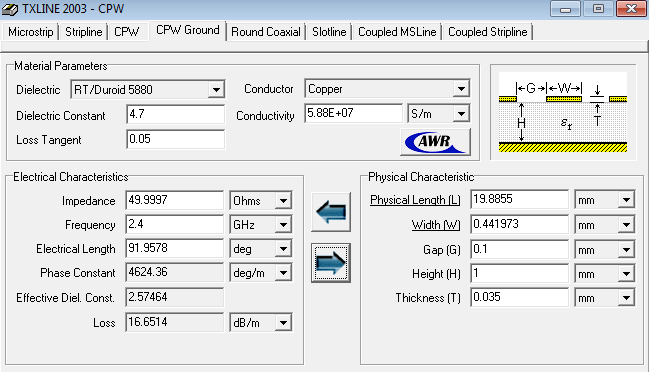
Task: Click the Impedance field 49.9997
Action: coord(175,200)
